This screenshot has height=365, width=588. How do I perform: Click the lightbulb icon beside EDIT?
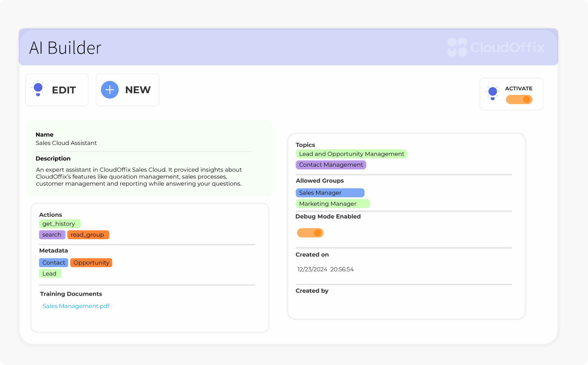coord(38,89)
